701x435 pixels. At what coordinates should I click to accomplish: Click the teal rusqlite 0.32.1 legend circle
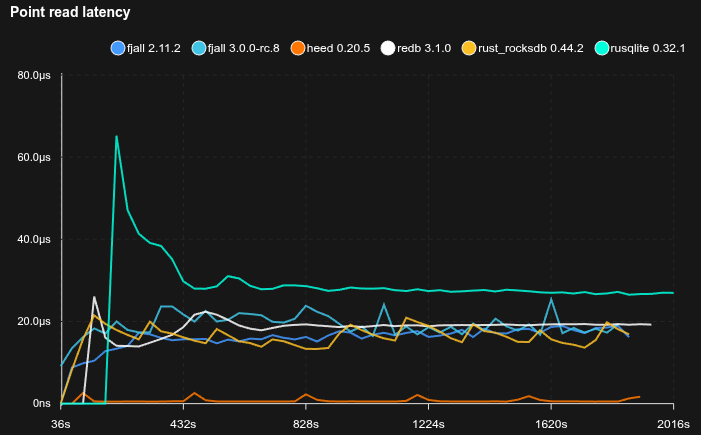point(602,48)
